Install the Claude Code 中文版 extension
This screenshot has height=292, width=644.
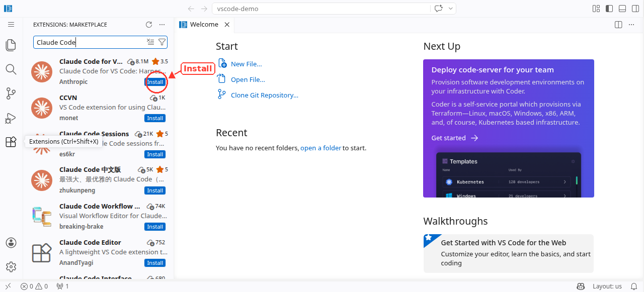155,190
